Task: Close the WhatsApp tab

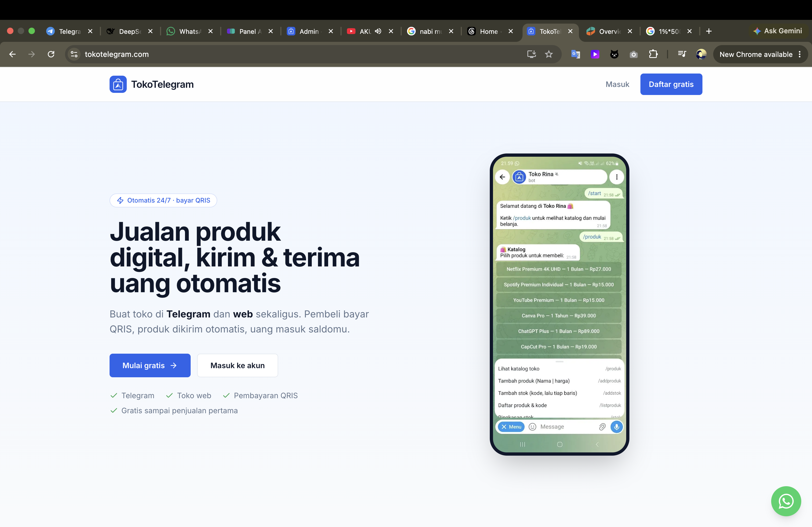Action: pyautogui.click(x=211, y=31)
